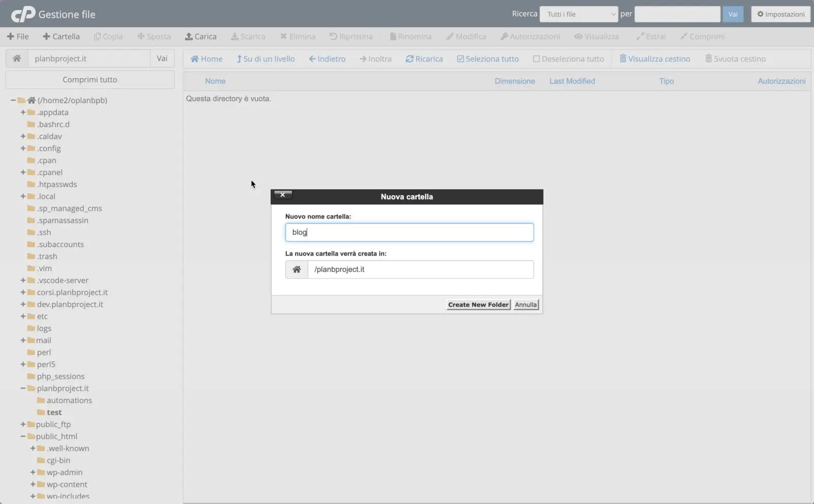Viewport: 814px width, 504px height.
Task: Collapse the /home2/oplanbpb root node
Action: pyautogui.click(x=13, y=100)
